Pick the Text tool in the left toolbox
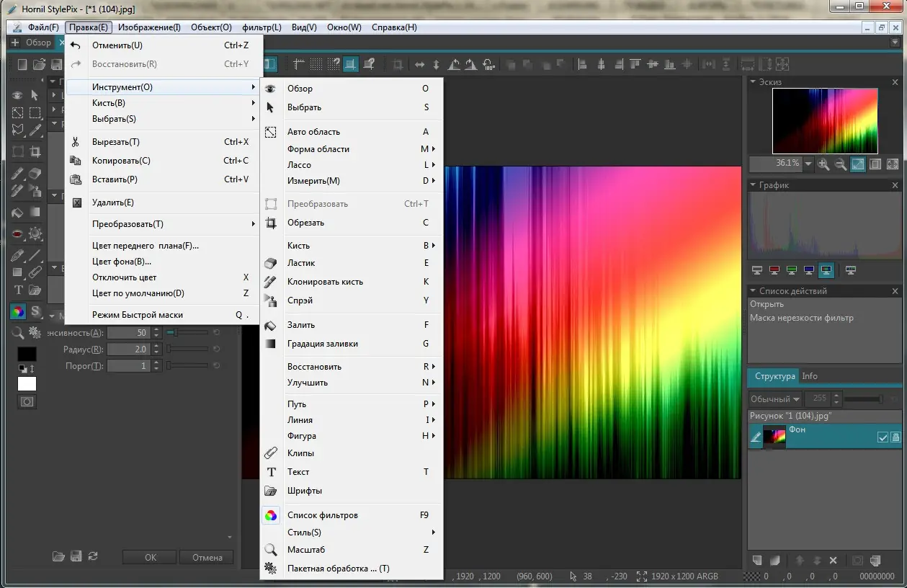 (x=19, y=290)
